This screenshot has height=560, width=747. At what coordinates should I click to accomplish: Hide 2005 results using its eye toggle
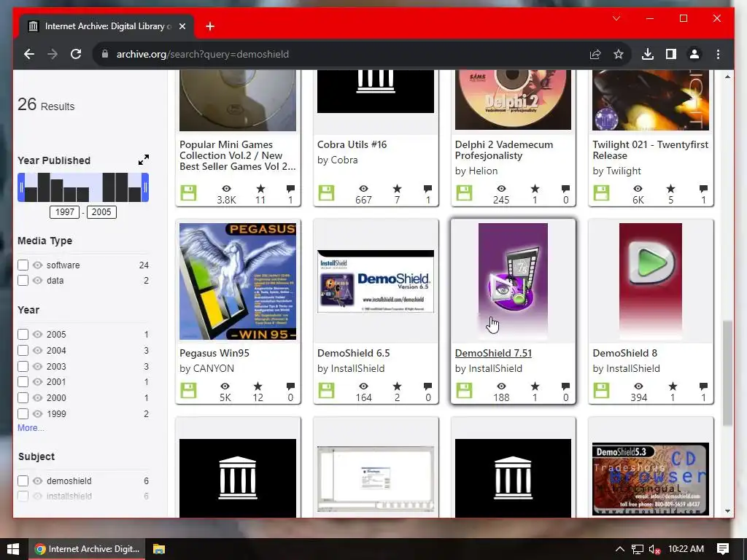38,334
